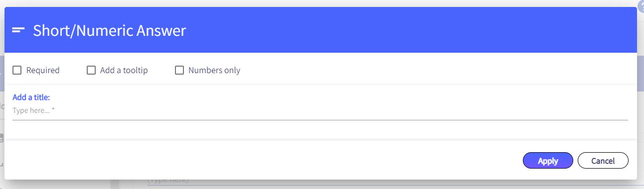Click the short answer icon in header

18,30
